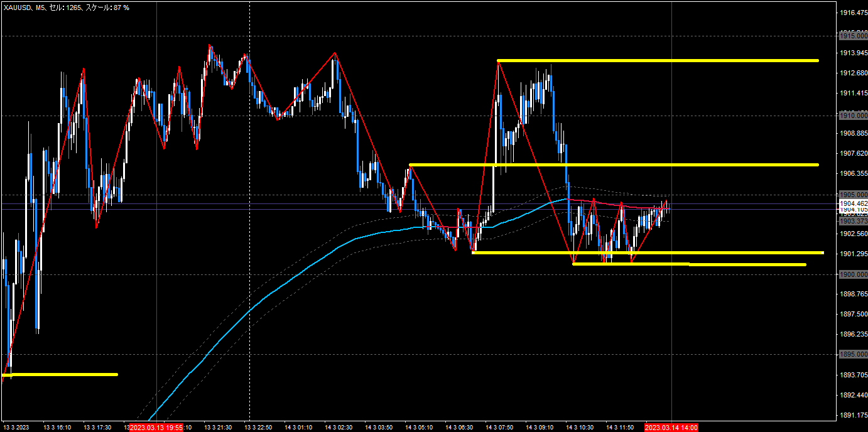Select the lowest right-side yellow line near 1900.6
This screenshot has height=432, width=868.
690,264
